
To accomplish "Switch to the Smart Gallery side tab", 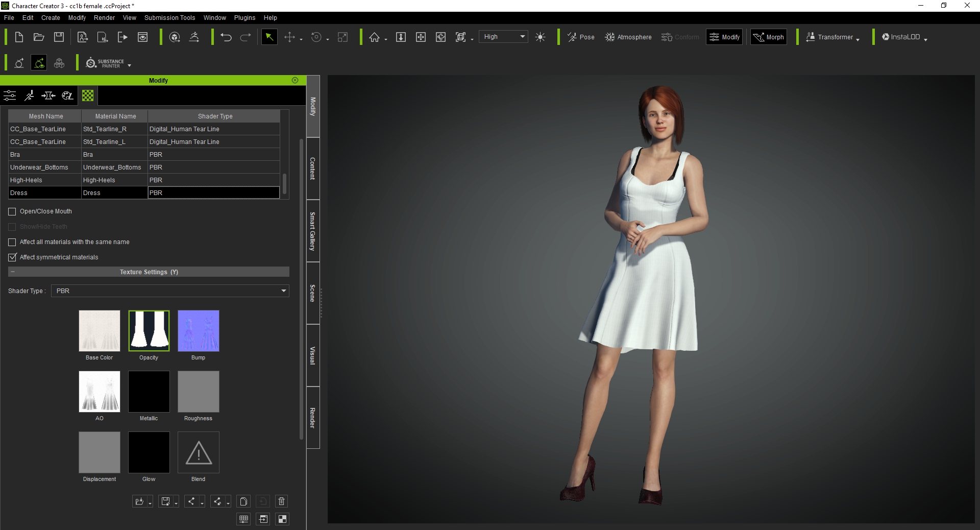I will coord(313,231).
